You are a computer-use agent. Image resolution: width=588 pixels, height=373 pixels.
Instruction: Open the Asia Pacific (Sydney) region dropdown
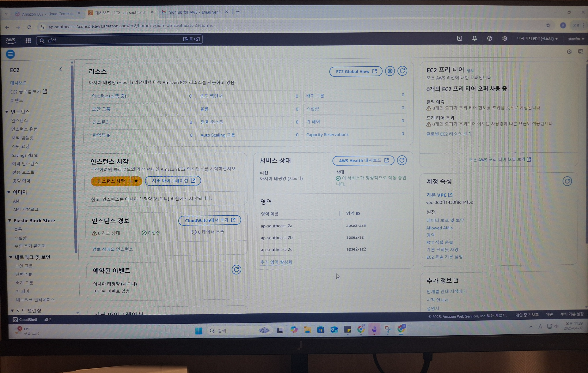click(537, 39)
